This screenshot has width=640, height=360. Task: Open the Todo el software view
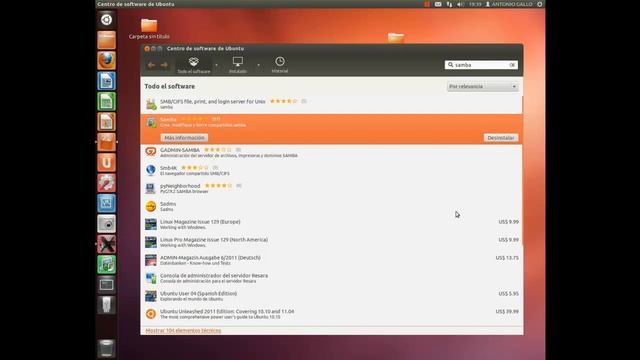193,65
